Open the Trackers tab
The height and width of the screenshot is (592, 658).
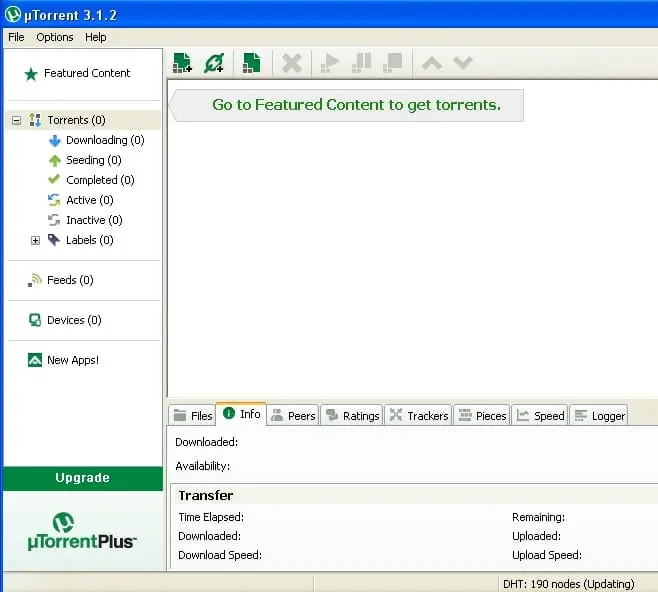418,415
